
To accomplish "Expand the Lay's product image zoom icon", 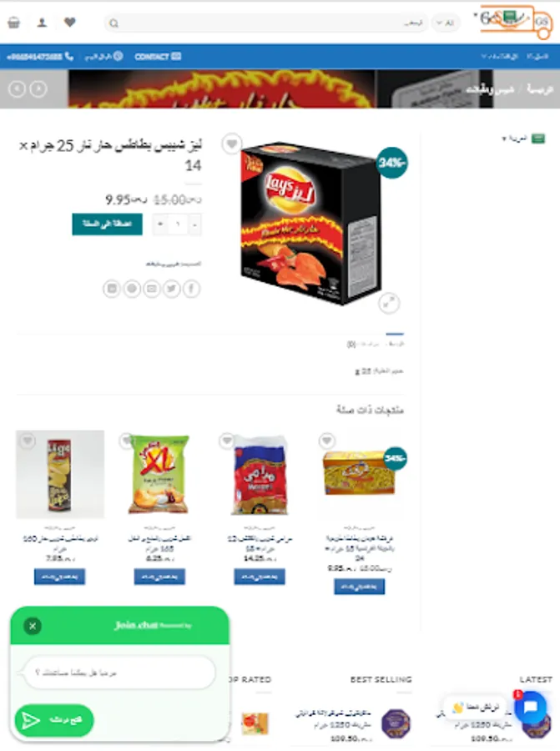I will pyautogui.click(x=389, y=303).
